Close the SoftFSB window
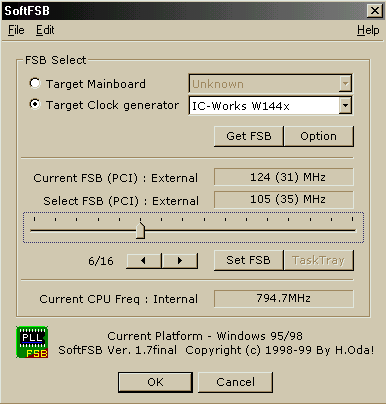386x404 pixels. tap(375, 11)
